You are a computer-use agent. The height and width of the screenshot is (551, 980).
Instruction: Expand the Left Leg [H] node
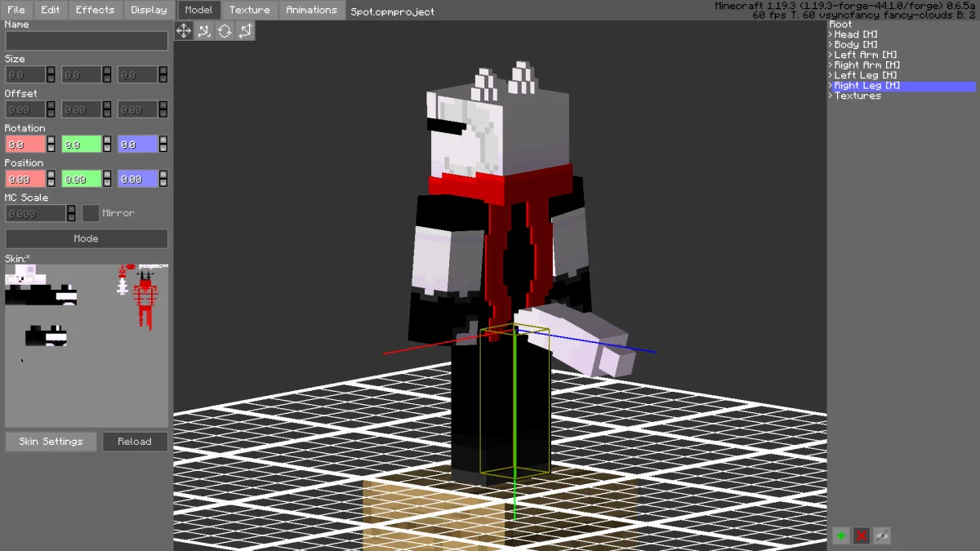coord(831,75)
